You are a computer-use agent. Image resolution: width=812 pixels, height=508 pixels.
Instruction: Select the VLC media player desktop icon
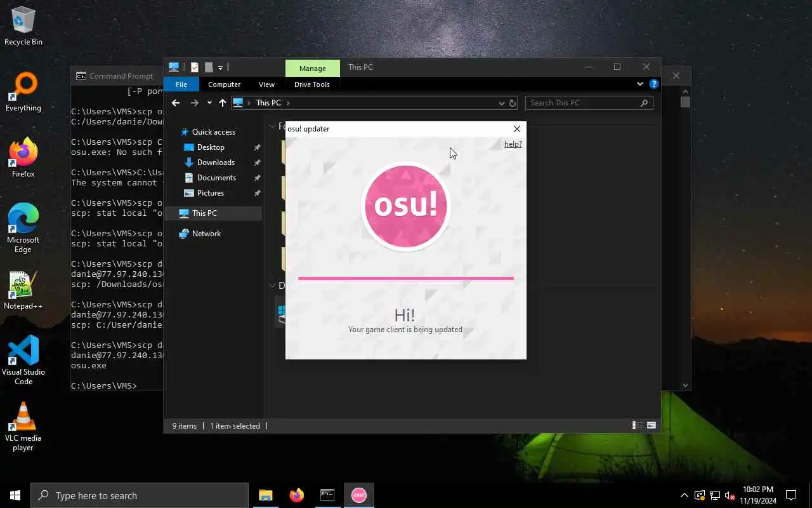pos(23,427)
